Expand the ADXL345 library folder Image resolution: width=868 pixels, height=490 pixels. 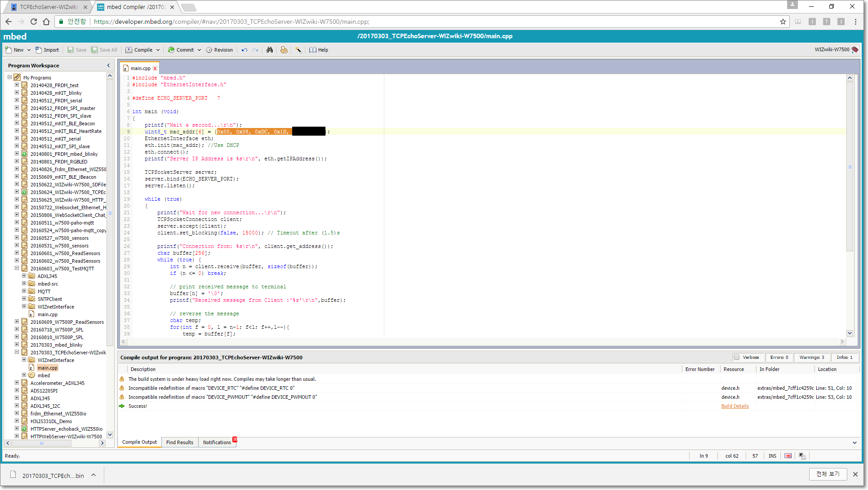pyautogui.click(x=24, y=276)
